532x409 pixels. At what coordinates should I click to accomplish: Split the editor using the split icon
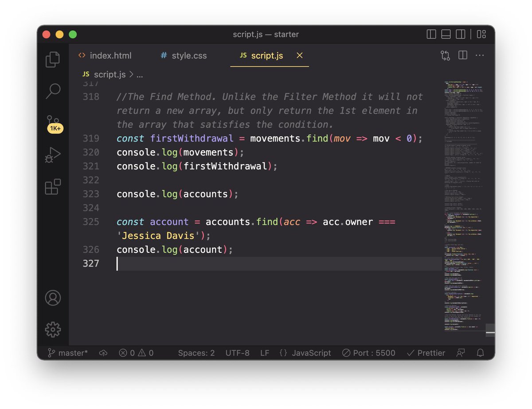tap(462, 55)
